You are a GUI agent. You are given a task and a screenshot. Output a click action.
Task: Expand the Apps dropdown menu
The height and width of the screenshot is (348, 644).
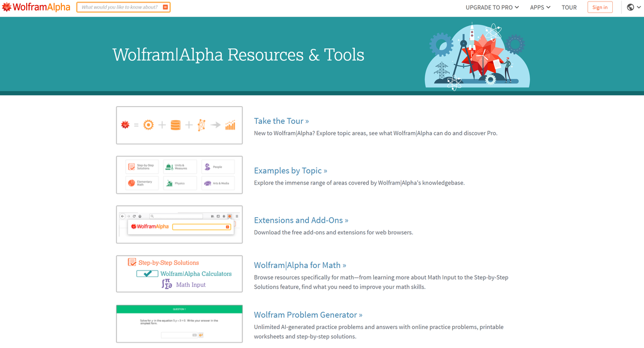point(540,7)
